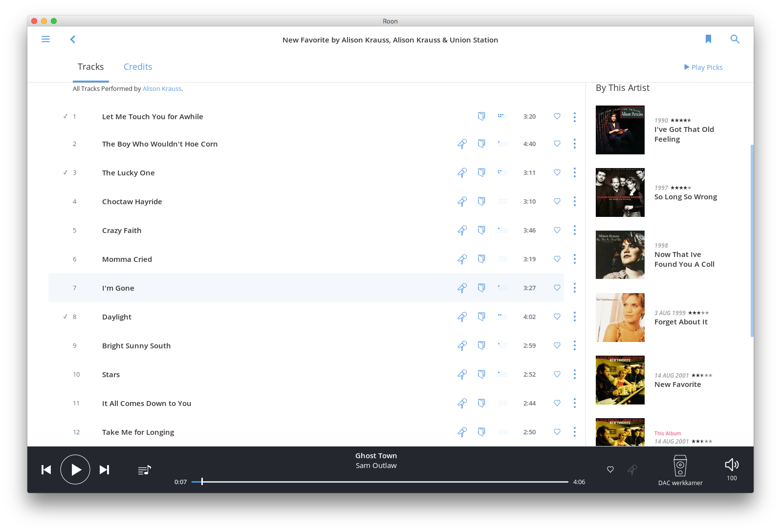Click the pick pin in player bar
781x532 pixels.
tap(632, 469)
